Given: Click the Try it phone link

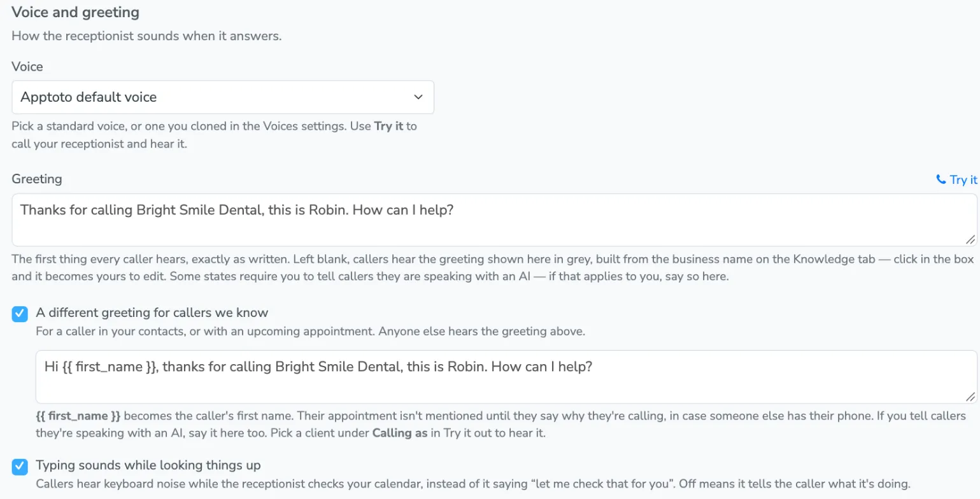Looking at the screenshot, I should pos(956,180).
